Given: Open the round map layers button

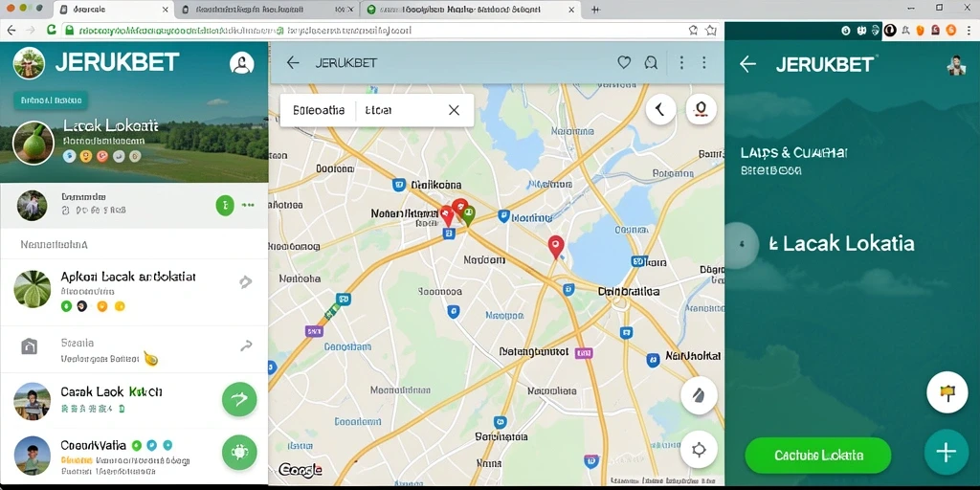Looking at the screenshot, I should (699, 395).
